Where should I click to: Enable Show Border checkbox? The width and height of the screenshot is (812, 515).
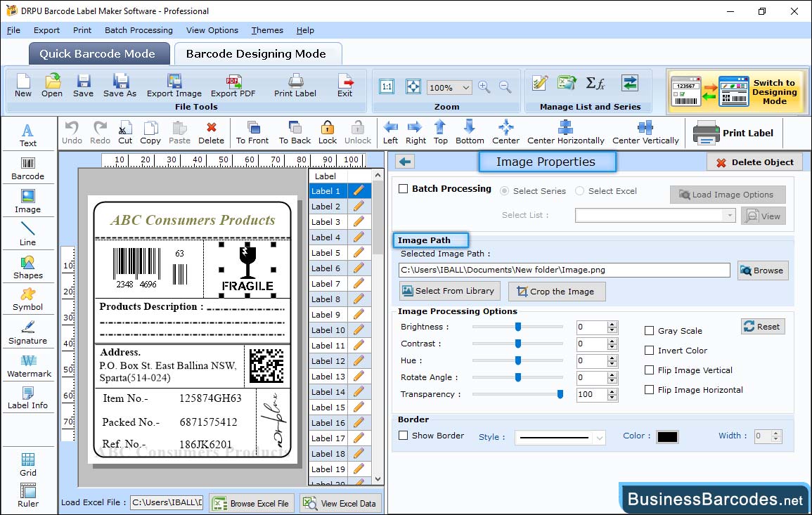404,436
